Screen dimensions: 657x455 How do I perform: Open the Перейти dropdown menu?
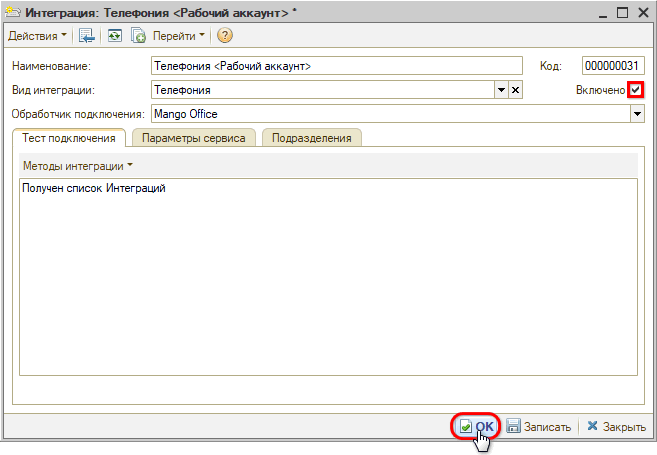pyautogui.click(x=178, y=36)
